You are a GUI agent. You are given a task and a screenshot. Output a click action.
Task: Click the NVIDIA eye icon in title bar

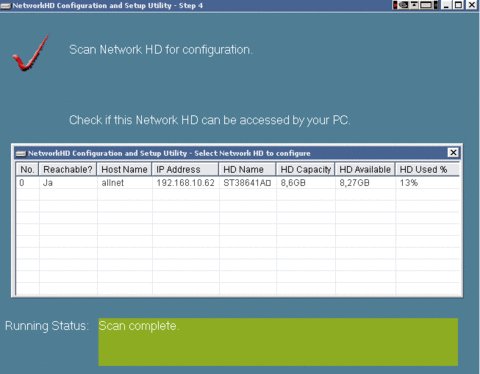(x=404, y=5)
